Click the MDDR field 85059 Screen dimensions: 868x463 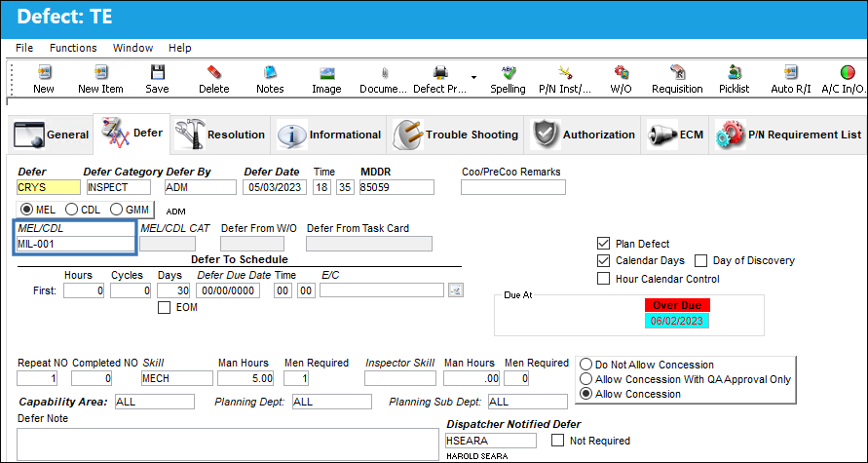(x=396, y=187)
